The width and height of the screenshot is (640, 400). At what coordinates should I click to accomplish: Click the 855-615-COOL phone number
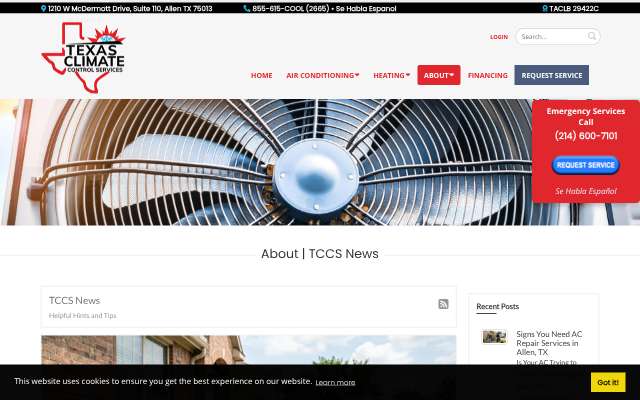[x=291, y=8]
